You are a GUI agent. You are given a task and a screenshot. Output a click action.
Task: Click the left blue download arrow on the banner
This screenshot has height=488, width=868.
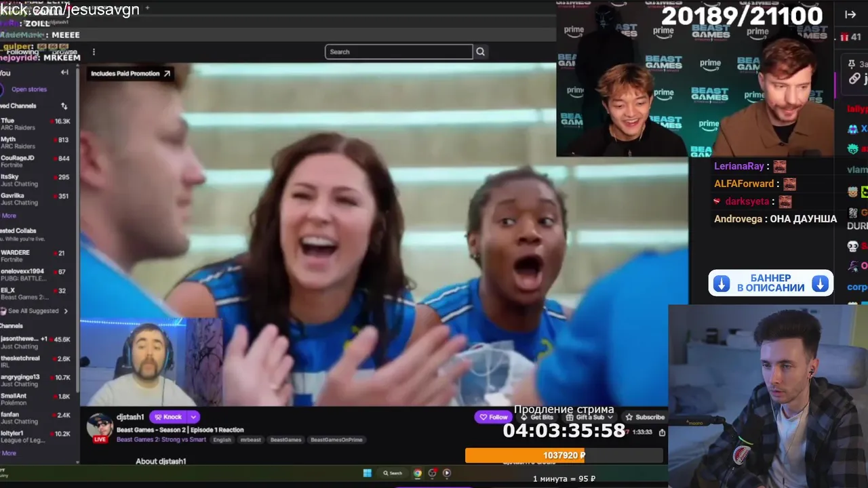click(x=722, y=283)
